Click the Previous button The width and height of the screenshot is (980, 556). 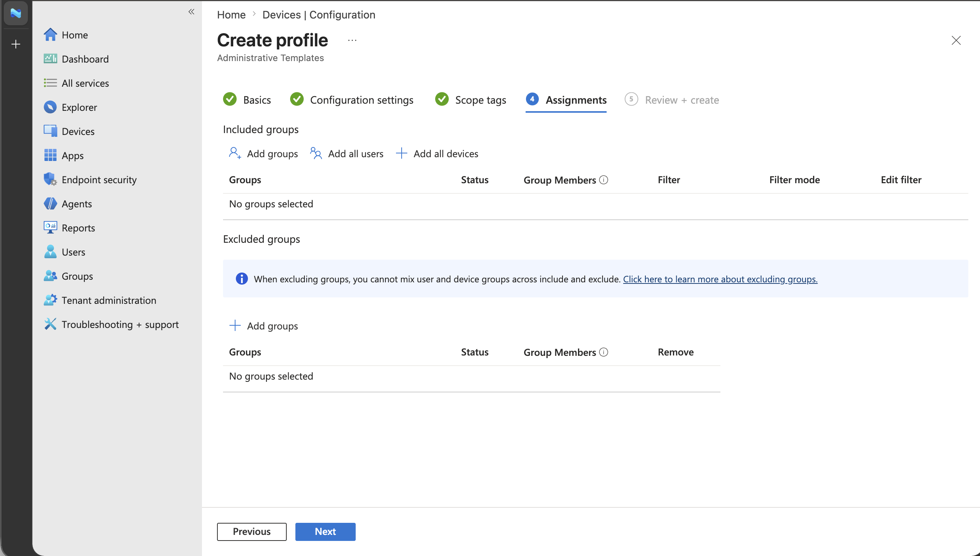pyautogui.click(x=251, y=531)
